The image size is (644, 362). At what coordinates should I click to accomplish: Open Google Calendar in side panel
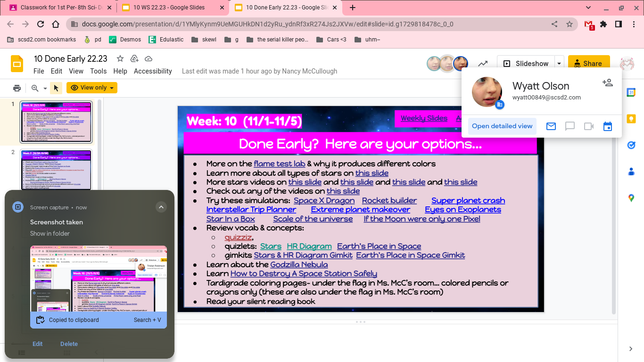tap(631, 93)
